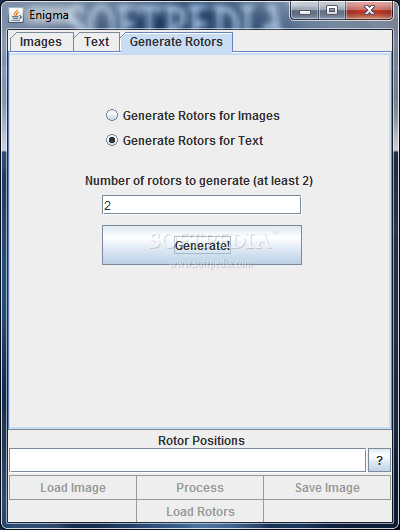Viewport: 400px width, 530px height.
Task: Focus the number of rotors input field
Action: [x=202, y=205]
